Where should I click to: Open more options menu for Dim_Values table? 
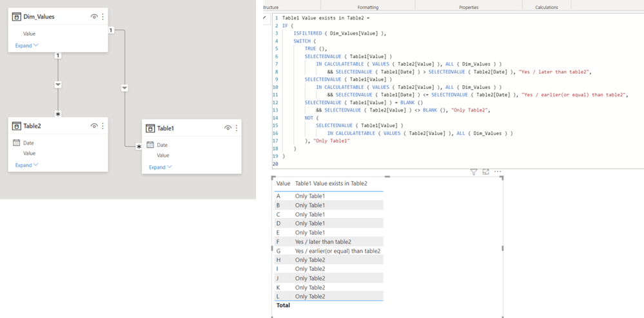pos(102,17)
